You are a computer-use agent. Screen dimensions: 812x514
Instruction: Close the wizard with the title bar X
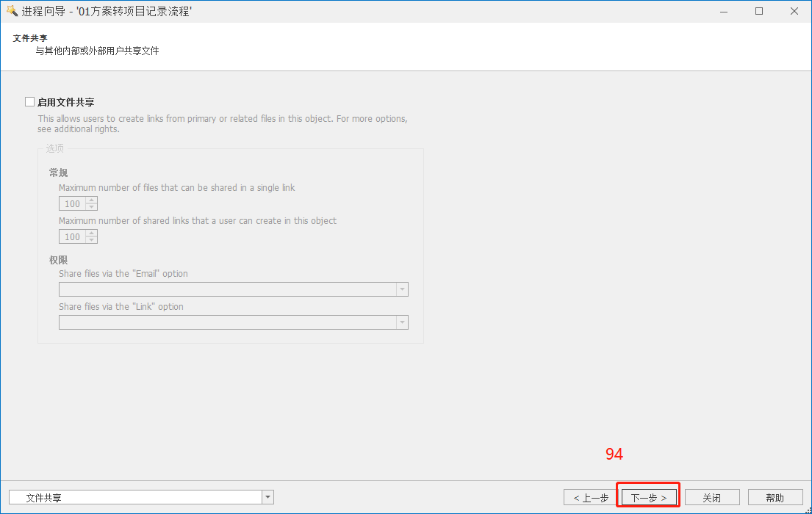point(794,11)
